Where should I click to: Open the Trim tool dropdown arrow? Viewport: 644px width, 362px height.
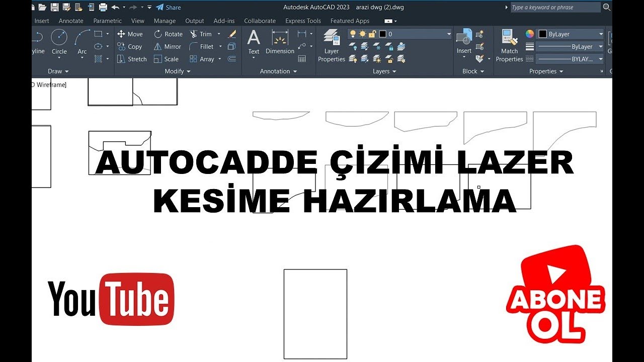(219, 34)
